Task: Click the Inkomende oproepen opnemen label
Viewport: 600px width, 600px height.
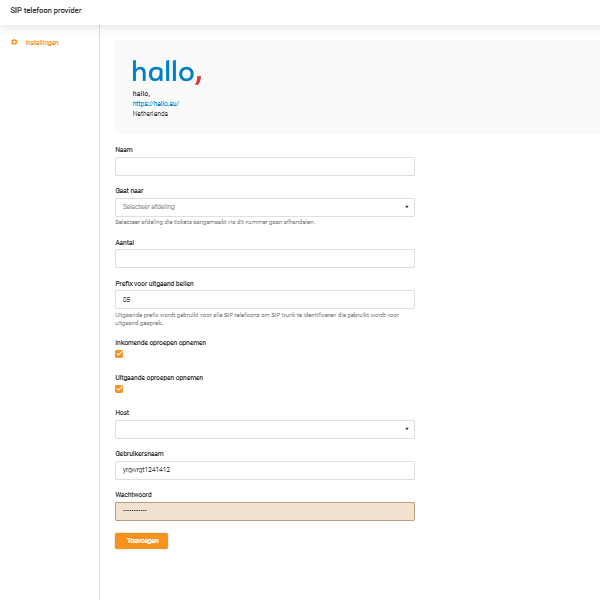Action: (161, 342)
